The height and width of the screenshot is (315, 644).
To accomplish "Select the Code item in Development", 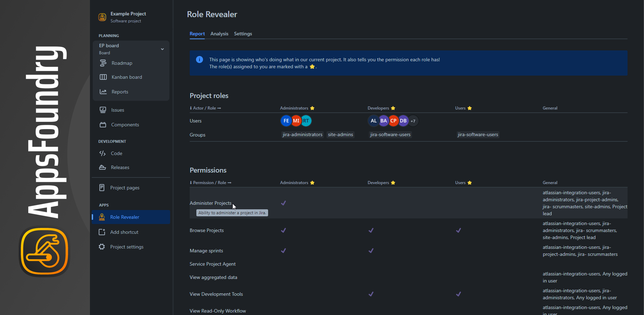I will (117, 153).
